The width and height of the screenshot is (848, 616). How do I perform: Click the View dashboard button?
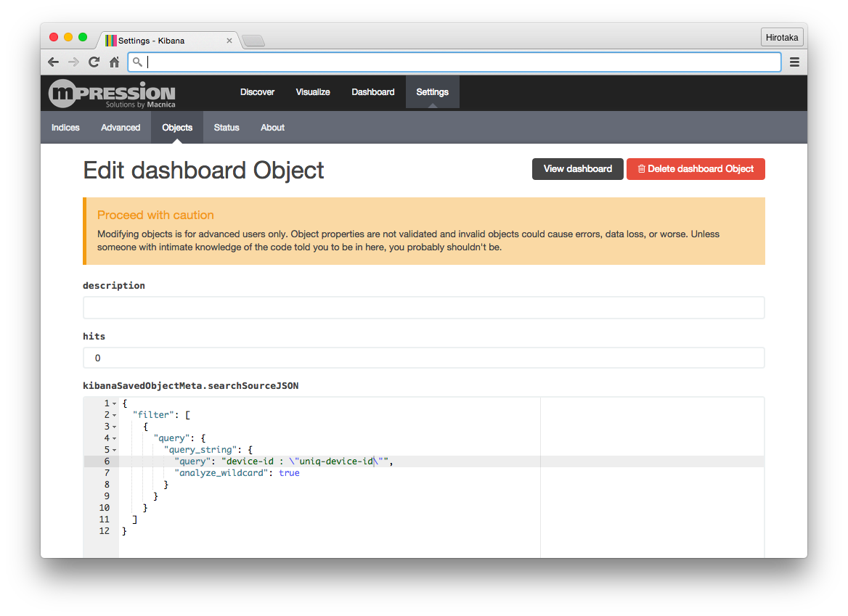tap(578, 169)
